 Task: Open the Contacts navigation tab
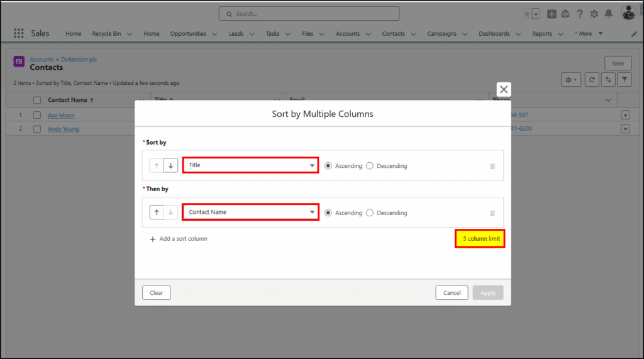tap(394, 34)
